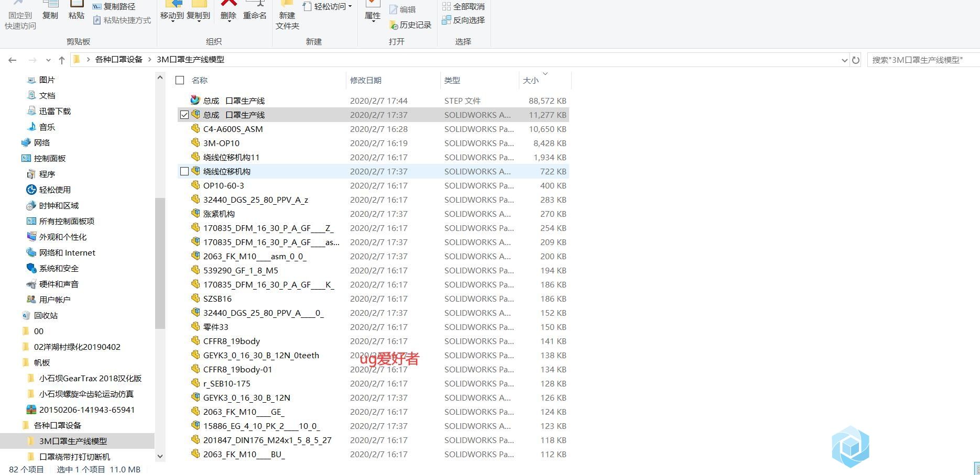
Task: Click the Forward navigation arrow
Action: pyautogui.click(x=32, y=60)
